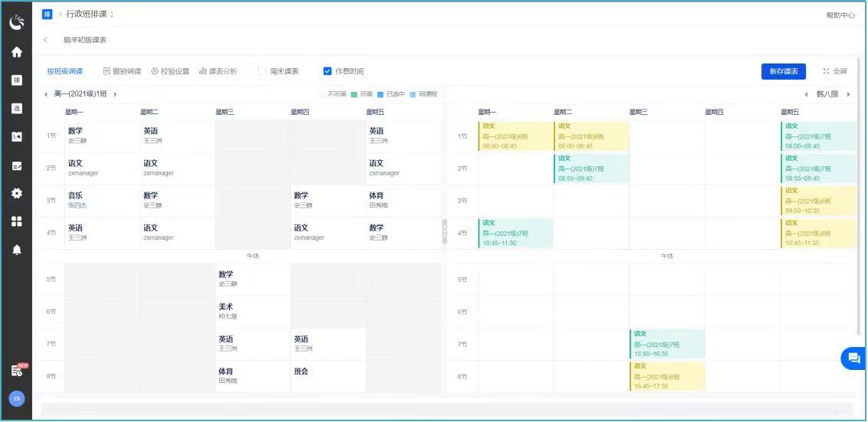The width and height of the screenshot is (868, 422).
Task: Open the four-square apps grid icon
Action: [x=16, y=221]
